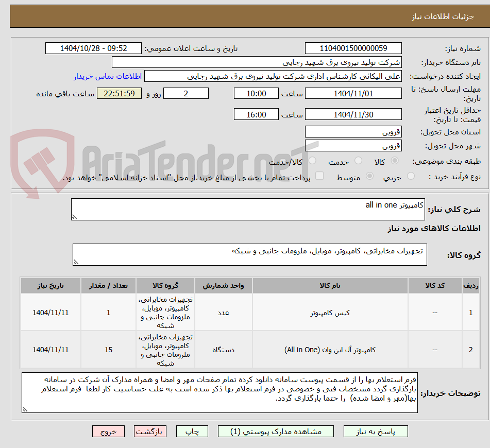
Task: Click the buyer organization name field
Action: point(257,62)
